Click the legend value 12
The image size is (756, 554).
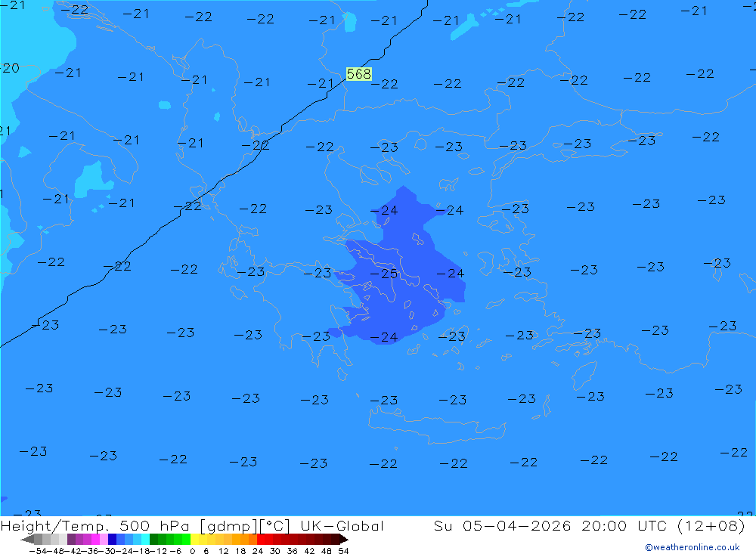click(223, 551)
